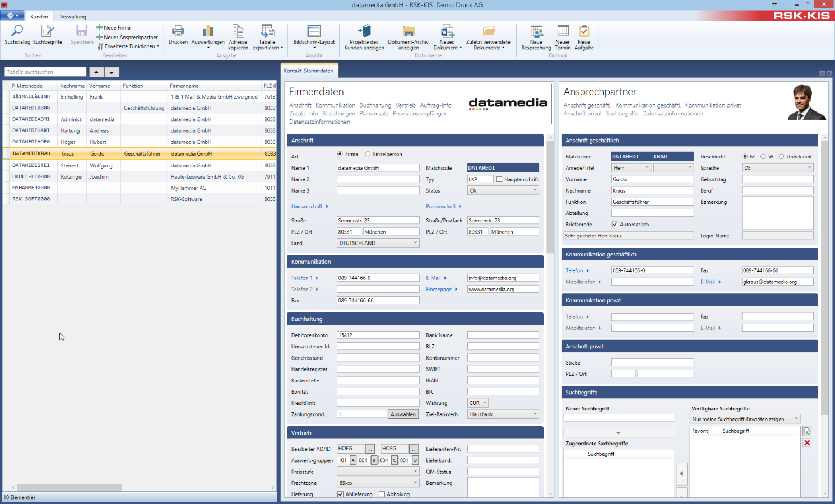Switch to the Verwaltung ribbon tab
Image resolution: width=835 pixels, height=504 pixels.
(x=72, y=16)
